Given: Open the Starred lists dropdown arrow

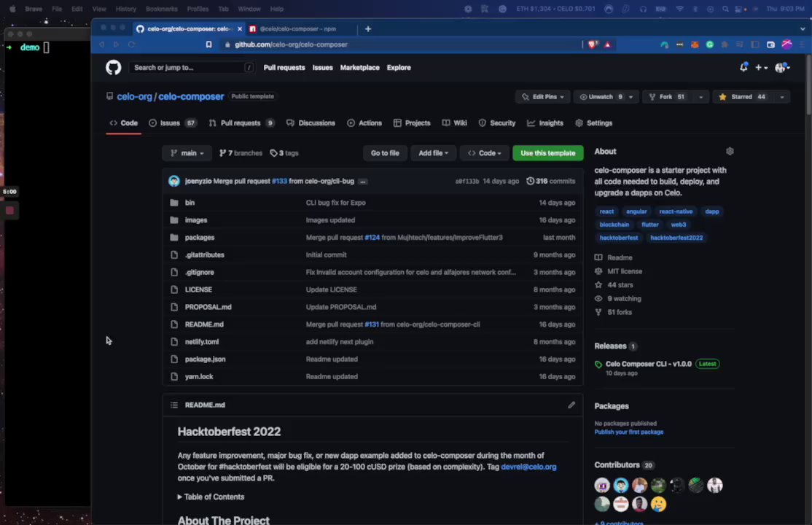Looking at the screenshot, I should click(782, 97).
